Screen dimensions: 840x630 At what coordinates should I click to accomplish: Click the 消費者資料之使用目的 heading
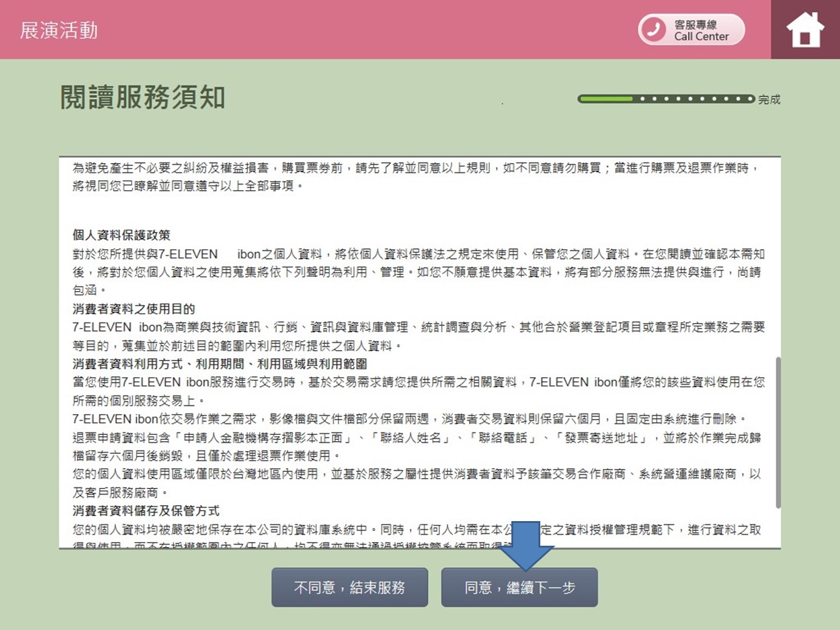click(x=134, y=309)
